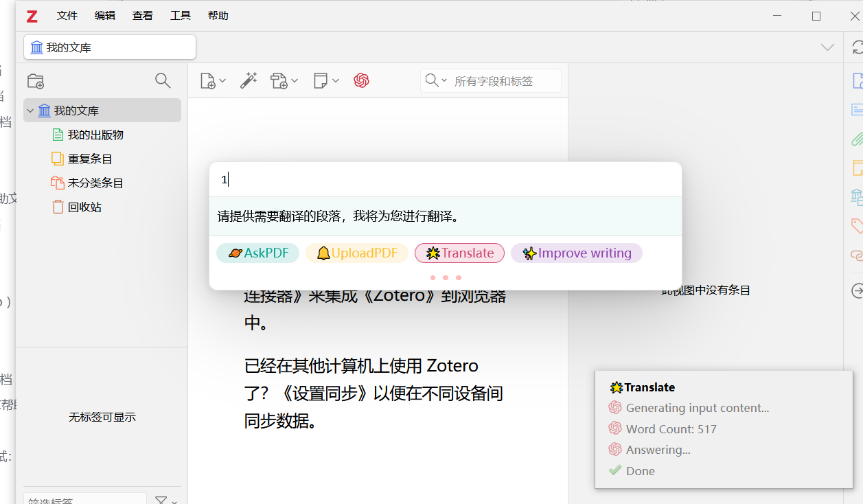This screenshot has width=863, height=504.
Task: Click the Word Count: 517 line
Action: click(x=671, y=429)
